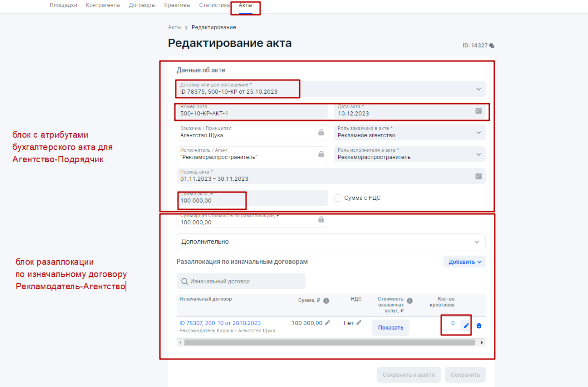
Task: Click the Показать button
Action: 391,328
